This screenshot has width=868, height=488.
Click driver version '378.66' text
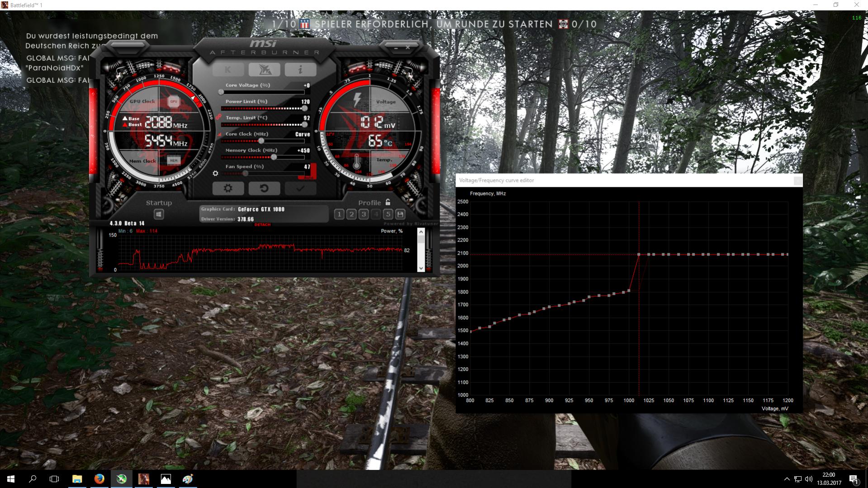click(246, 219)
